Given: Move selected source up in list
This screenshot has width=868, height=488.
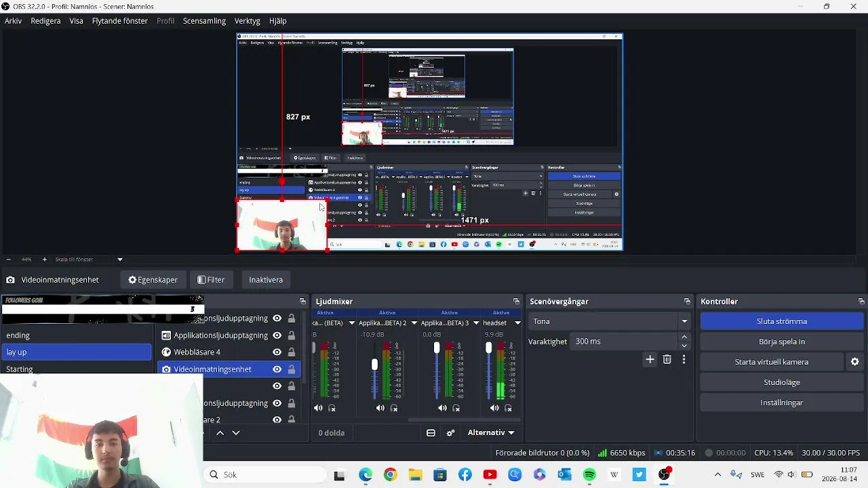Looking at the screenshot, I should 220,432.
